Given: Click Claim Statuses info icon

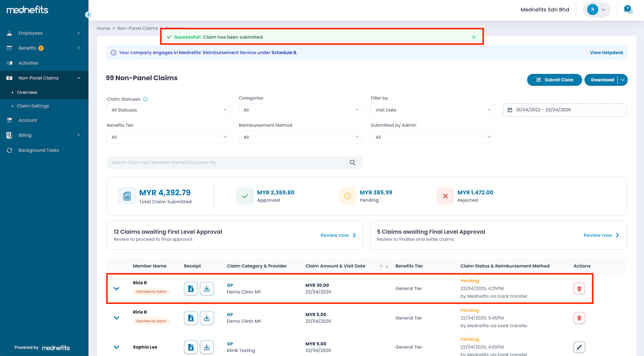Looking at the screenshot, I should pyautogui.click(x=145, y=99).
